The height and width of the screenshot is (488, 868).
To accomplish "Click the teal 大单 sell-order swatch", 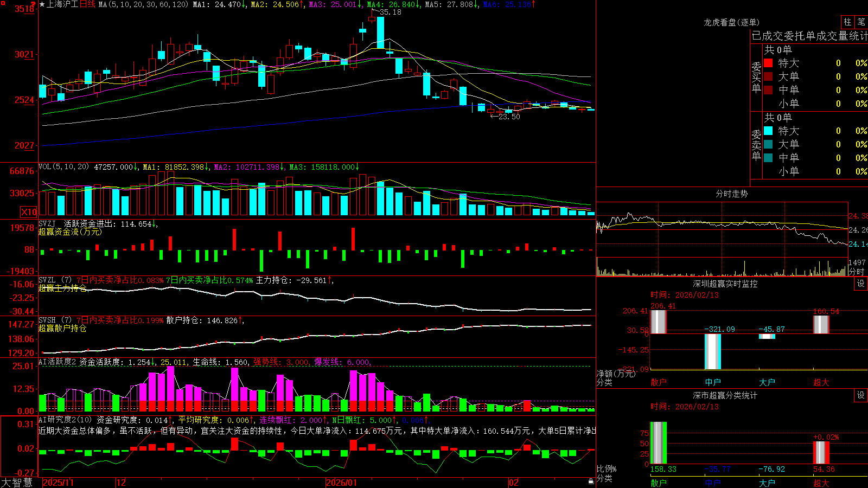I will tap(768, 144).
